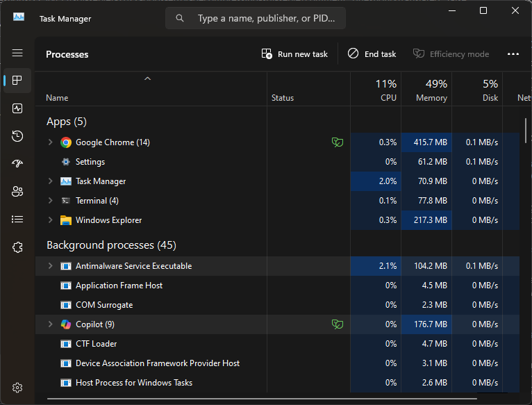Toggle sort direction arrow above Name

click(147, 78)
